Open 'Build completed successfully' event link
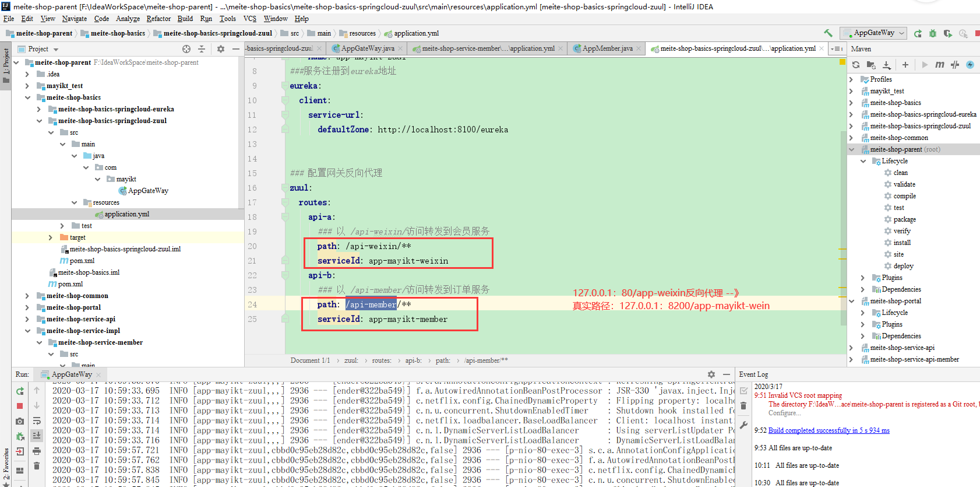980x487 pixels. coord(829,430)
